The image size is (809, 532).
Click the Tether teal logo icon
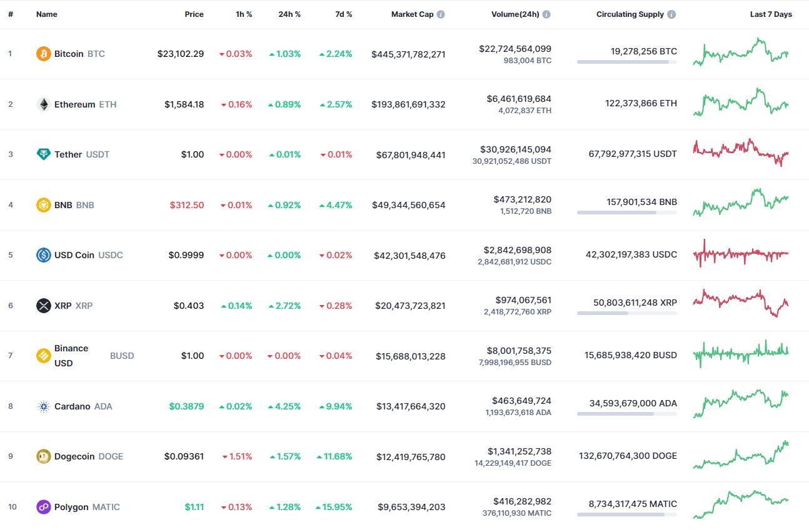tap(43, 154)
